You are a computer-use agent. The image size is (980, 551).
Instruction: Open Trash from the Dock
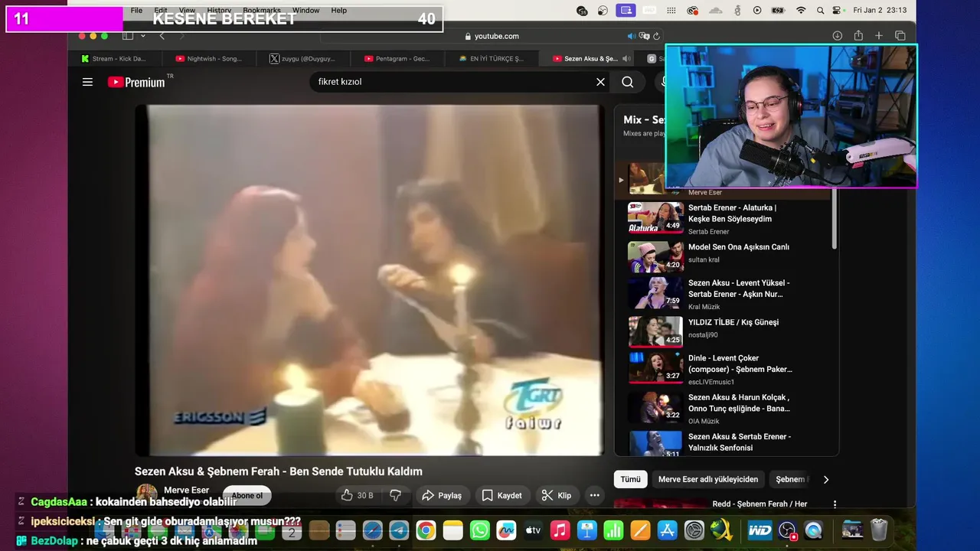click(x=879, y=530)
